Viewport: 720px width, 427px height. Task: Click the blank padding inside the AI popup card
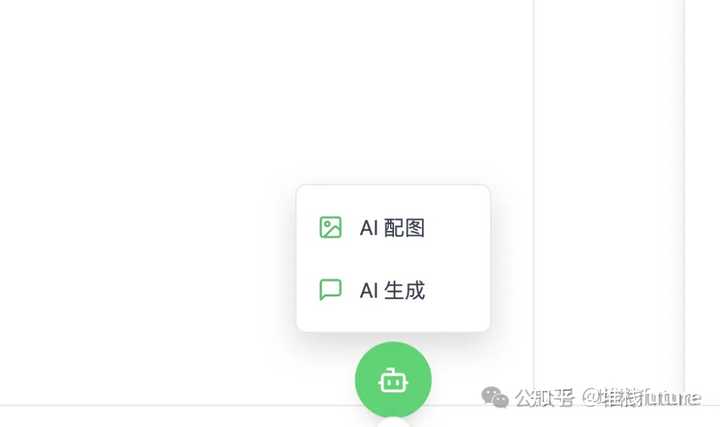[455, 259]
